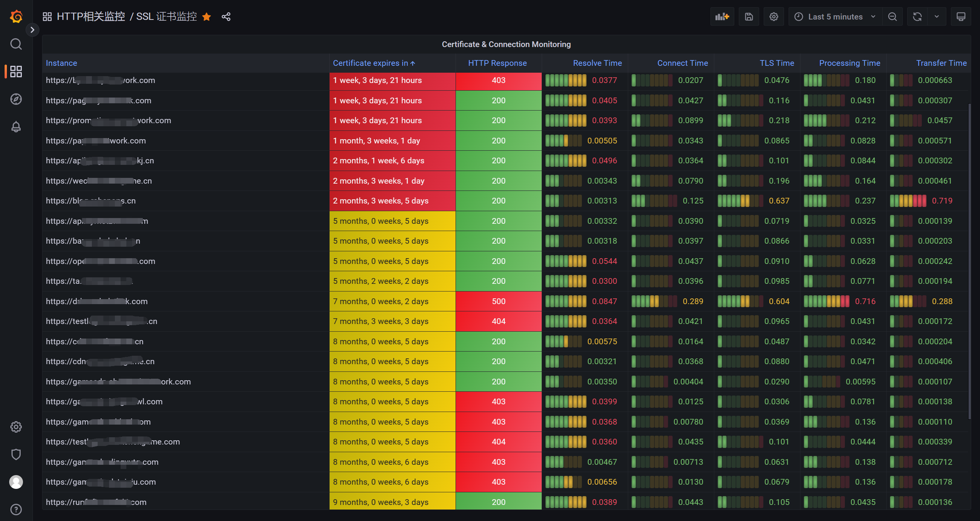The height and width of the screenshot is (521, 980).
Task: Refresh the dashboard
Action: click(x=917, y=16)
